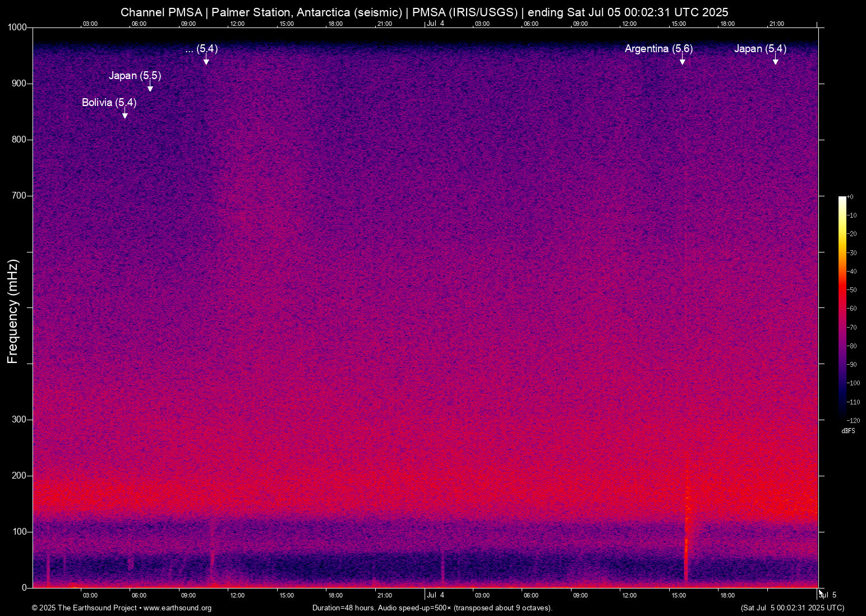
Task: Click the "300" frequency axis label
Action: click(x=20, y=420)
